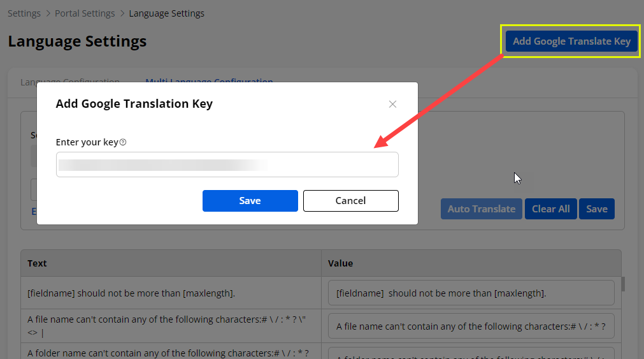Open Portal Settings from the breadcrumb
This screenshot has width=644, height=359.
(x=85, y=13)
